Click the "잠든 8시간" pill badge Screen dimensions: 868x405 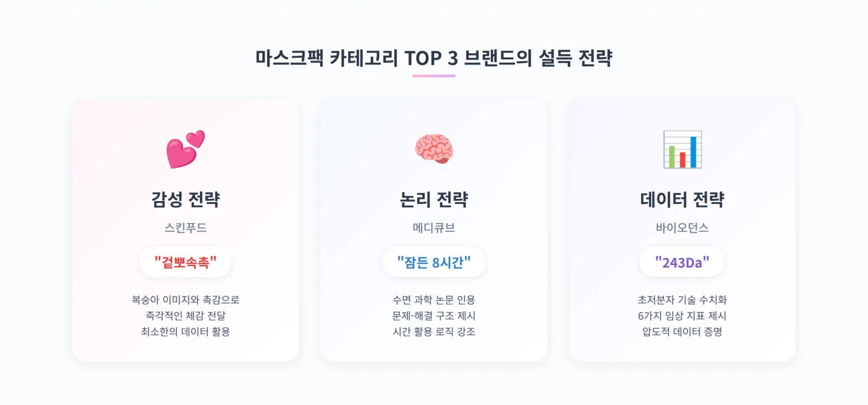tap(433, 262)
